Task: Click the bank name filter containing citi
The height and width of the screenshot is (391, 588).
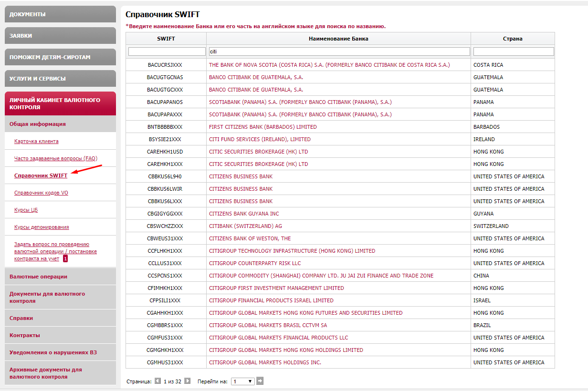Action: point(339,51)
